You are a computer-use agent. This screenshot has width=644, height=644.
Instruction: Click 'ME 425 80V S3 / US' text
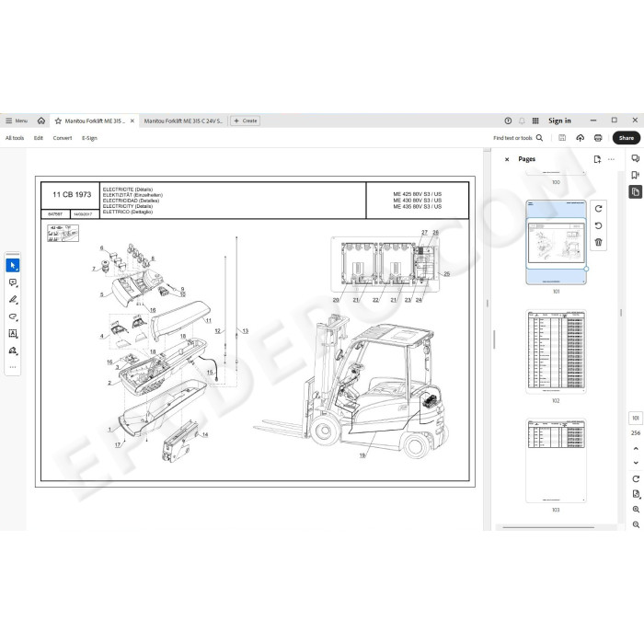point(418,194)
